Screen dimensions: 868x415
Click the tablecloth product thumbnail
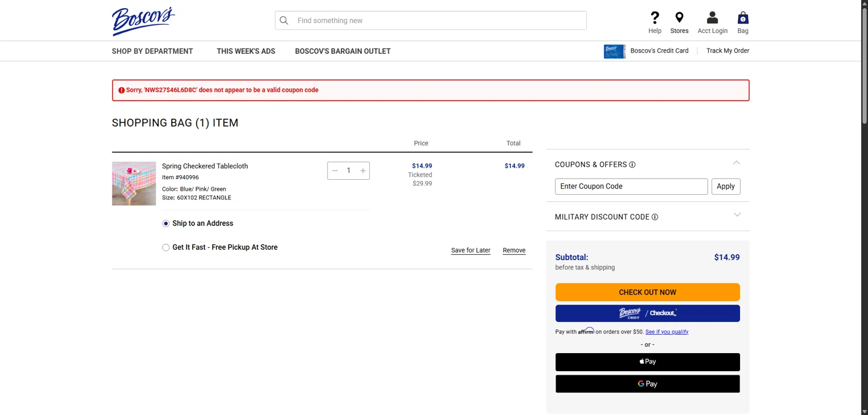(134, 183)
